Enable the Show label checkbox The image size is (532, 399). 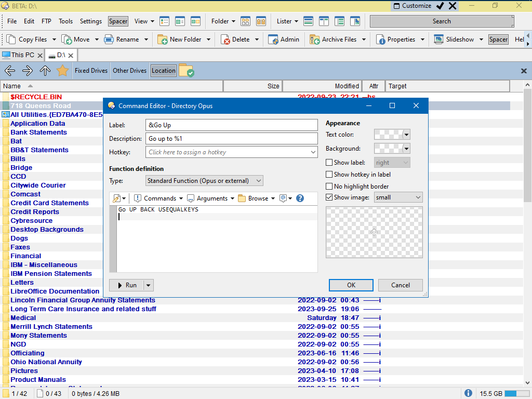click(x=329, y=163)
